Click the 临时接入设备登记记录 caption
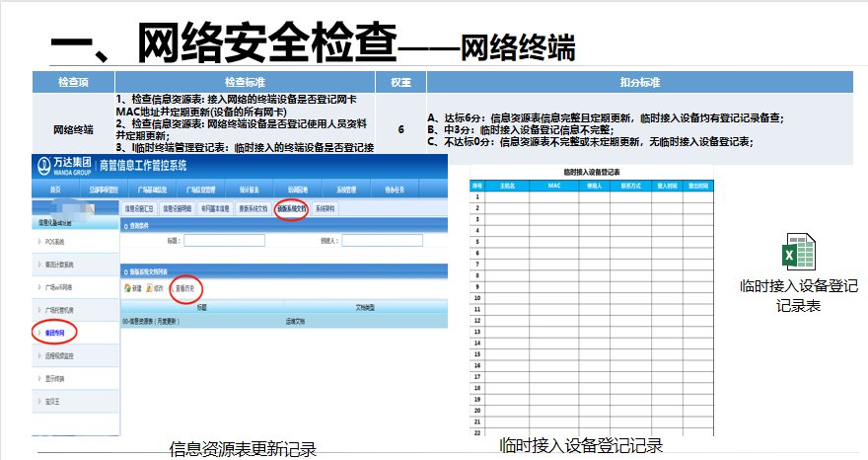Screen dimensions: 868x460 pyautogui.click(x=580, y=445)
